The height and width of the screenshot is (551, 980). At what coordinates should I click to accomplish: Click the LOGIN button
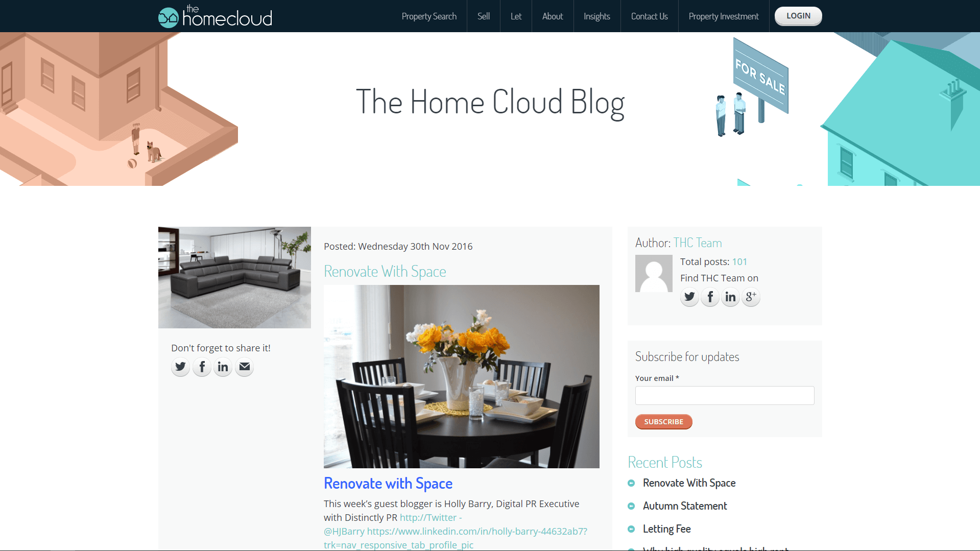point(798,16)
